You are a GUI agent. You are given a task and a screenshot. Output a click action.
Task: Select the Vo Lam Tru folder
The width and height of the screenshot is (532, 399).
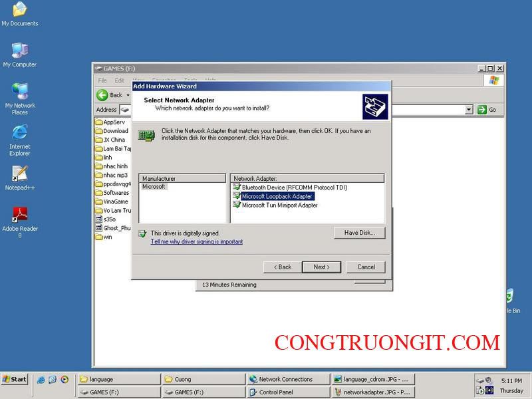[x=113, y=210]
